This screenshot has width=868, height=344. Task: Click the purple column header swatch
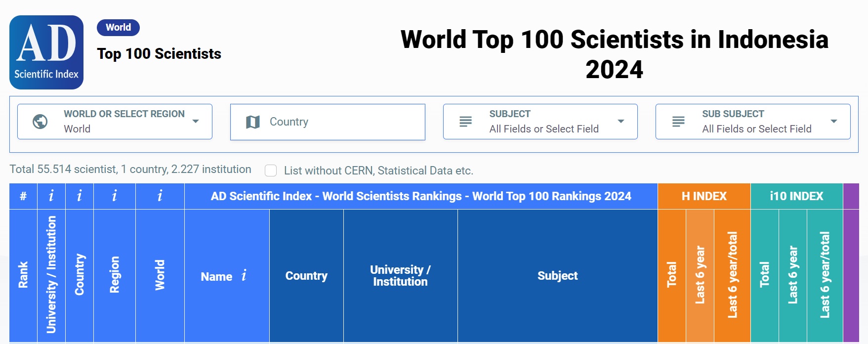[851, 196]
